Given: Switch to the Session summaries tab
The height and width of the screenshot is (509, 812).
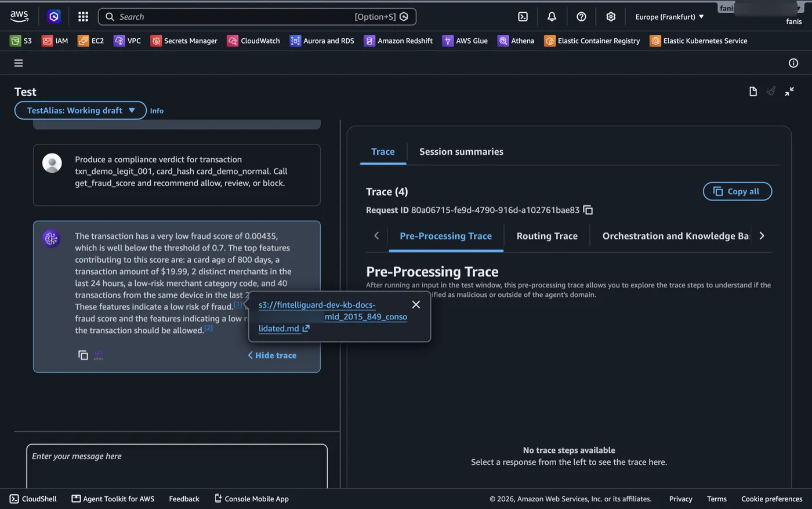Looking at the screenshot, I should point(461,152).
